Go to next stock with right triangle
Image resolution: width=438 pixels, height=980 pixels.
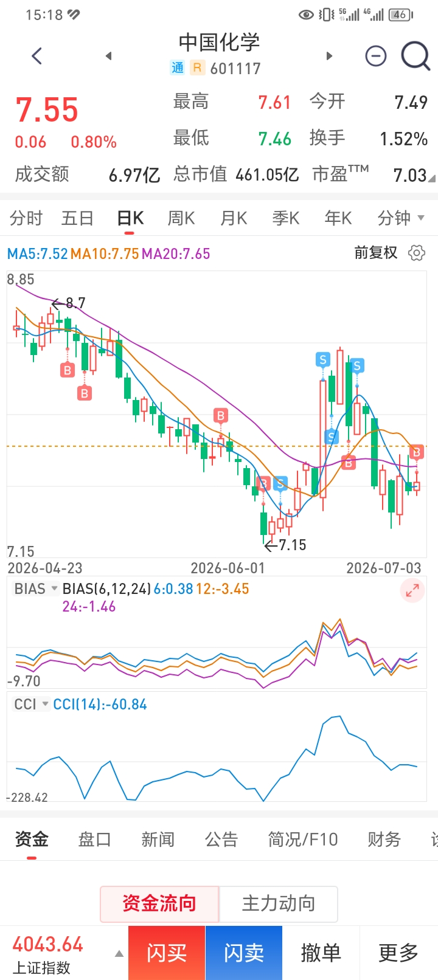pos(329,56)
